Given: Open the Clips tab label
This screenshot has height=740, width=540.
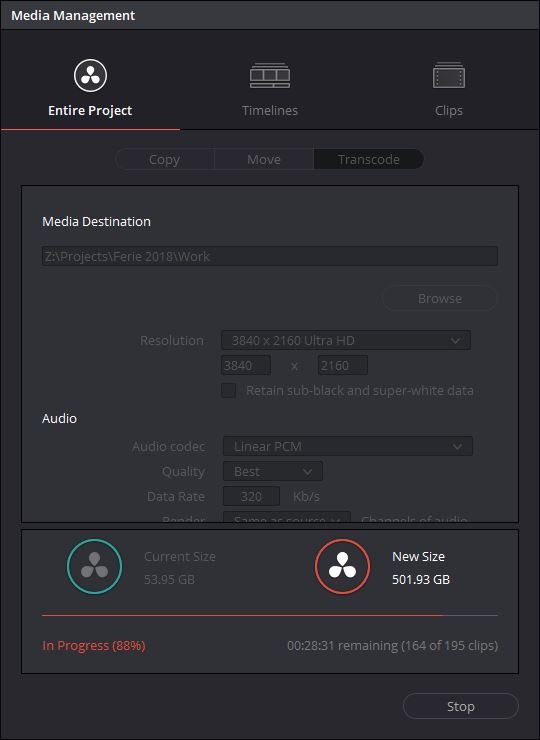Looking at the screenshot, I should click(448, 110).
